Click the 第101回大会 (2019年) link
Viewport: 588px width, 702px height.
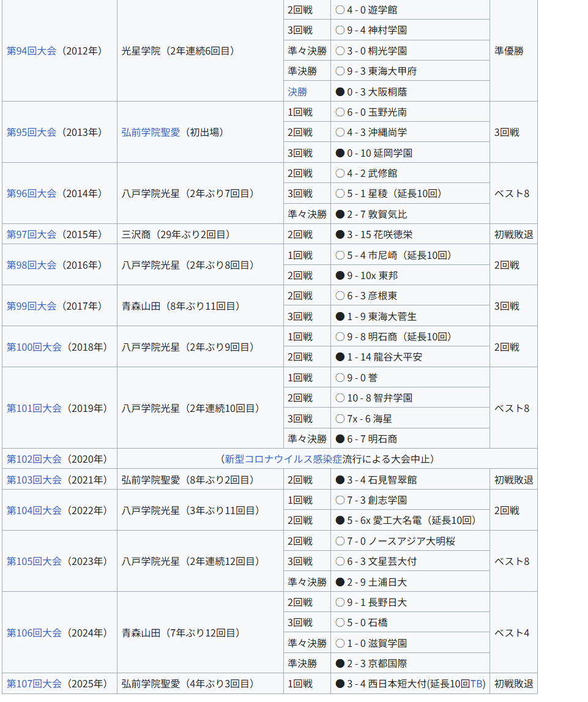coord(34,408)
